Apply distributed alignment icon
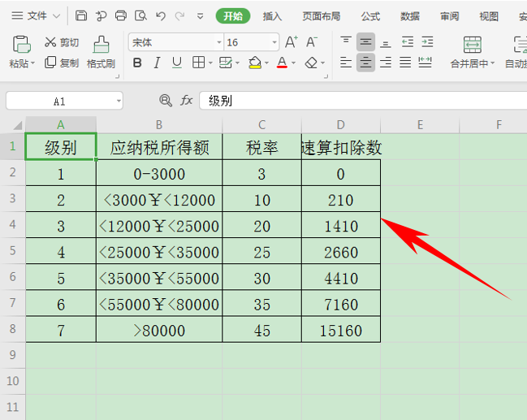 [425, 63]
